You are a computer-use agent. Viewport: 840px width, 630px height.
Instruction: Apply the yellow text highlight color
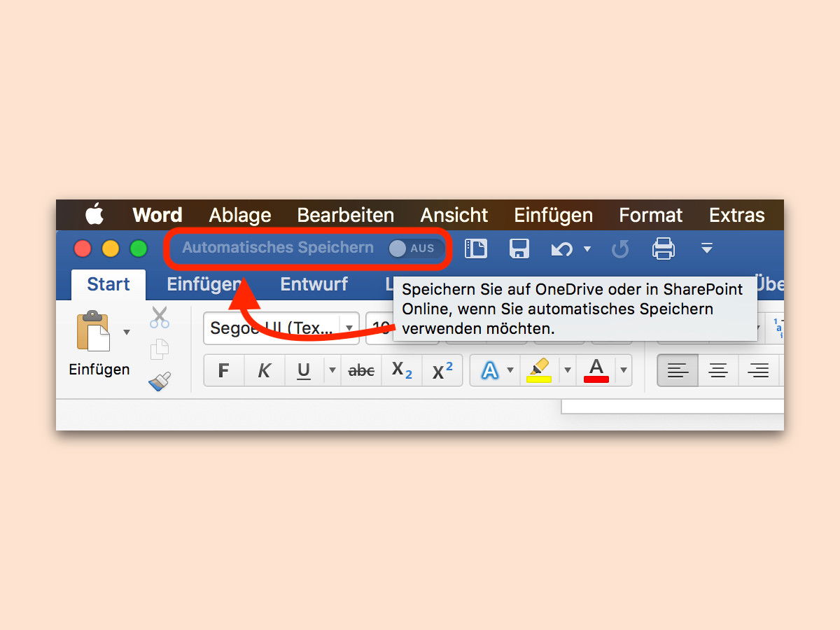[x=538, y=370]
